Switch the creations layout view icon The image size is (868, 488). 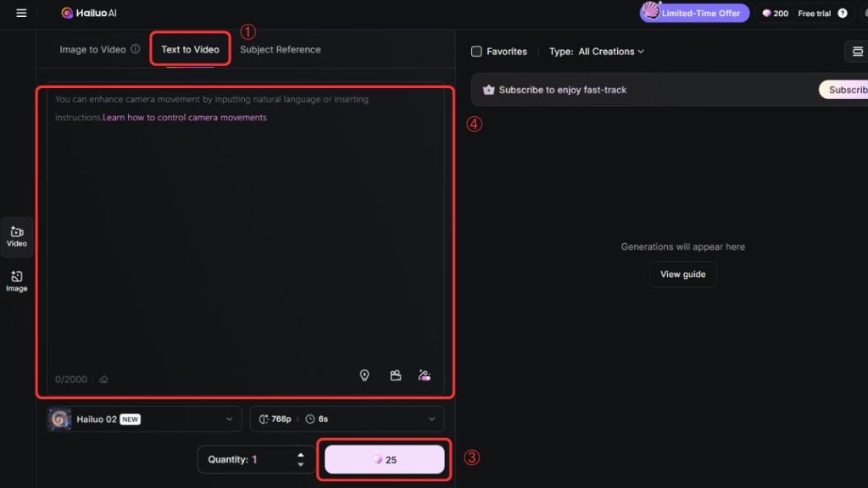coord(857,52)
